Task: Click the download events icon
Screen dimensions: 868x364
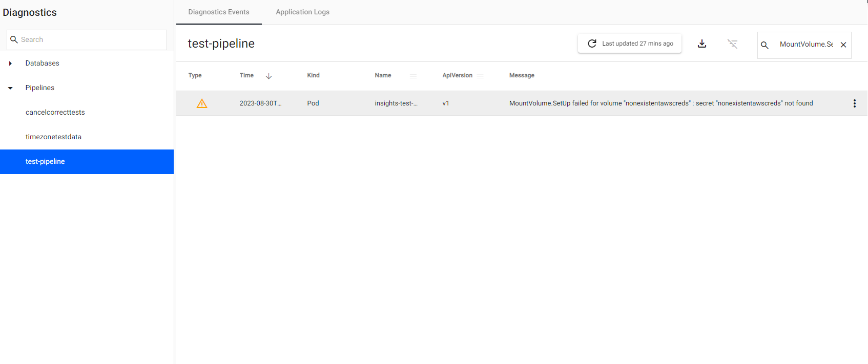Action: pos(702,44)
